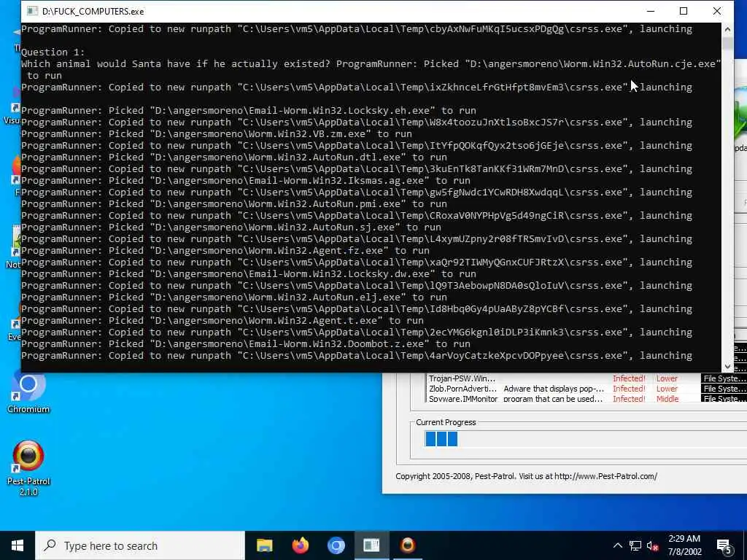Image resolution: width=747 pixels, height=560 pixels.
Task: Click the Worm.Win32.AutoRun.dtl.exe console line
Action: tap(234, 157)
